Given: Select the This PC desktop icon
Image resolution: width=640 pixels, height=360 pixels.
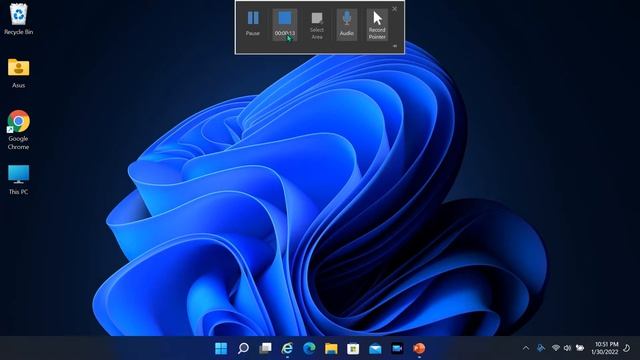Looking at the screenshot, I should tap(18, 180).
